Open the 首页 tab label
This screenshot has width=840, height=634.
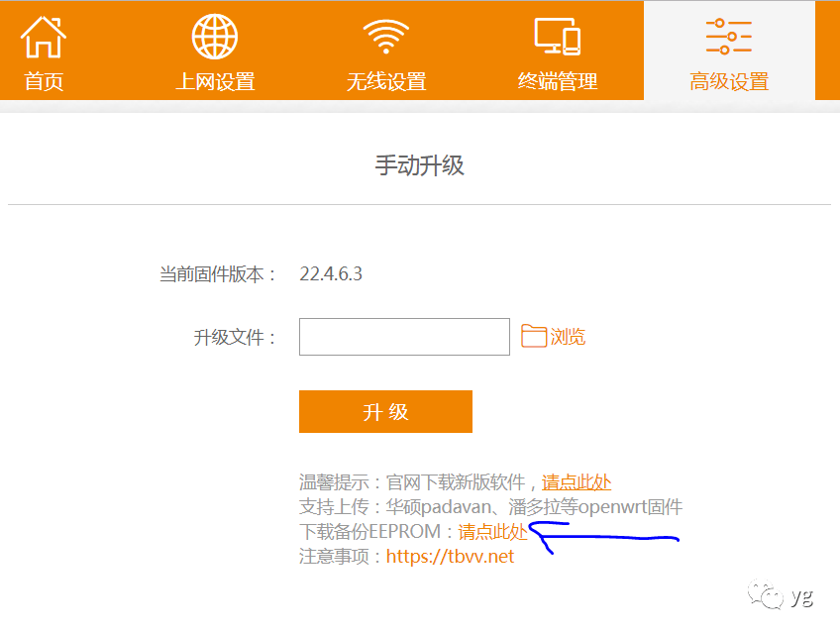click(x=44, y=82)
